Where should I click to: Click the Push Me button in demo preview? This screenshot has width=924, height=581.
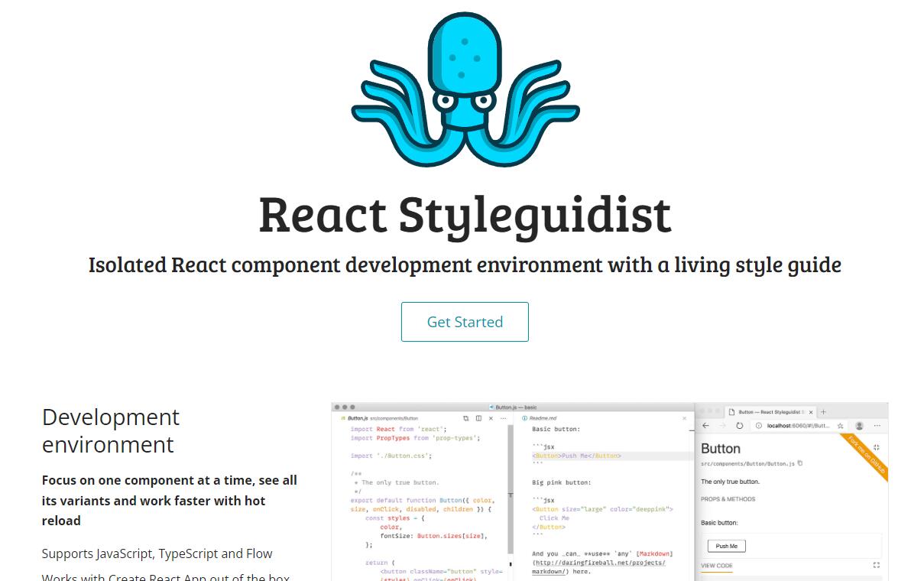tap(727, 546)
